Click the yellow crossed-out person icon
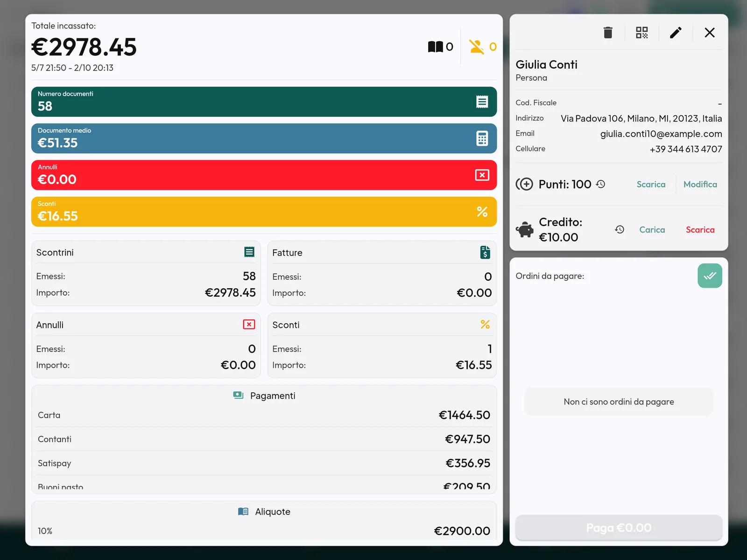This screenshot has width=747, height=560. pyautogui.click(x=477, y=47)
